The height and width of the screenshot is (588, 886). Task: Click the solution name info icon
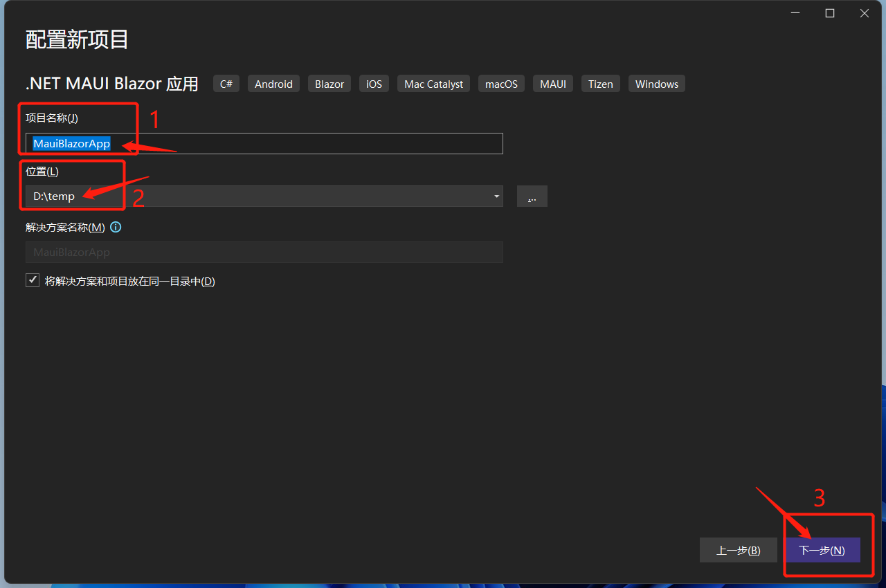116,228
